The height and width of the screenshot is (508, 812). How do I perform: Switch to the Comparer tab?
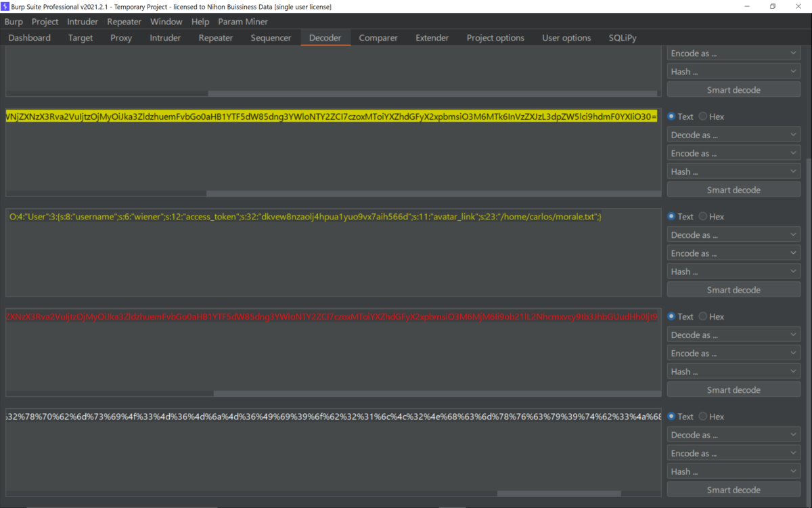tap(378, 38)
